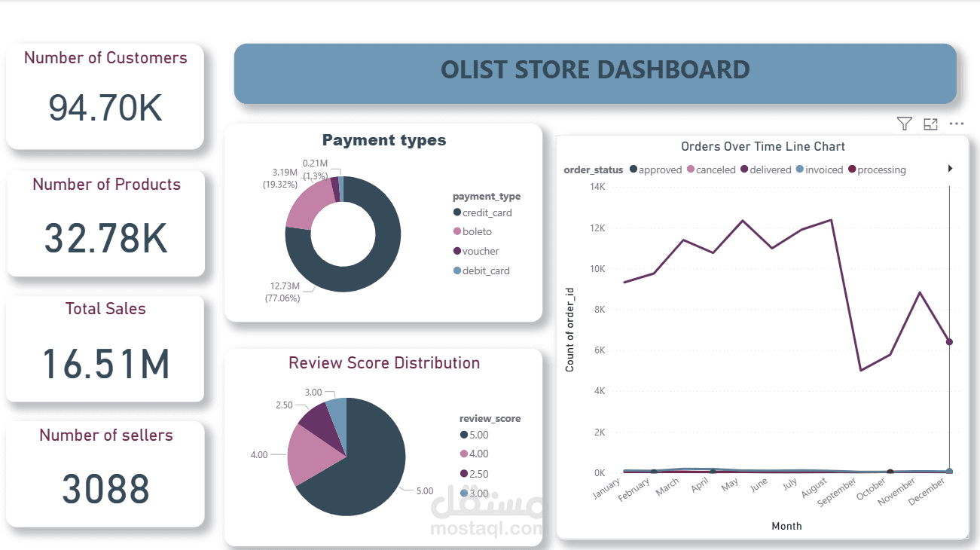The image size is (980, 550).
Task: Click the August label on the month axis
Action: pos(814,489)
